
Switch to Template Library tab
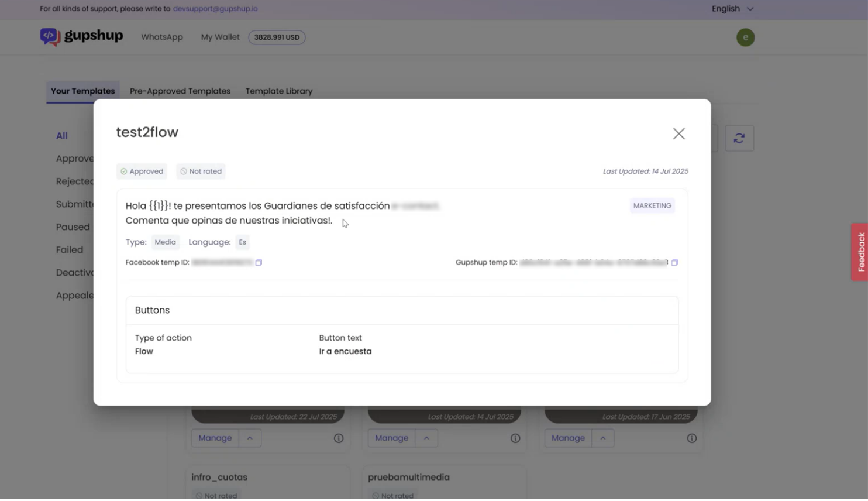pos(279,91)
